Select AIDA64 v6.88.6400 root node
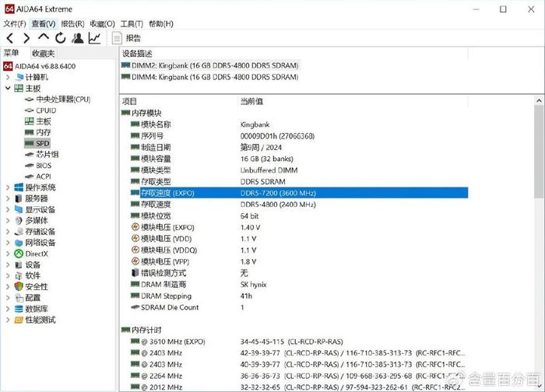Viewport: 545px width, 392px height. tap(39, 66)
